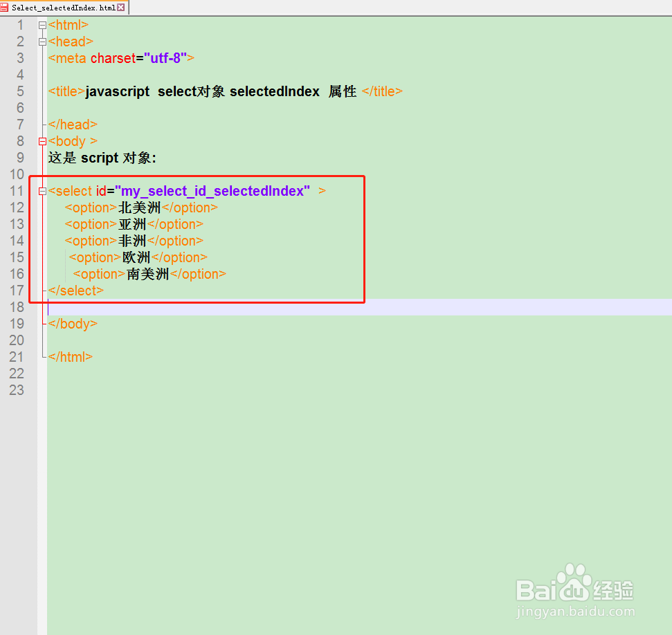672x635 pixels.
Task: Click line number 5 in the margin
Action: 20,91
